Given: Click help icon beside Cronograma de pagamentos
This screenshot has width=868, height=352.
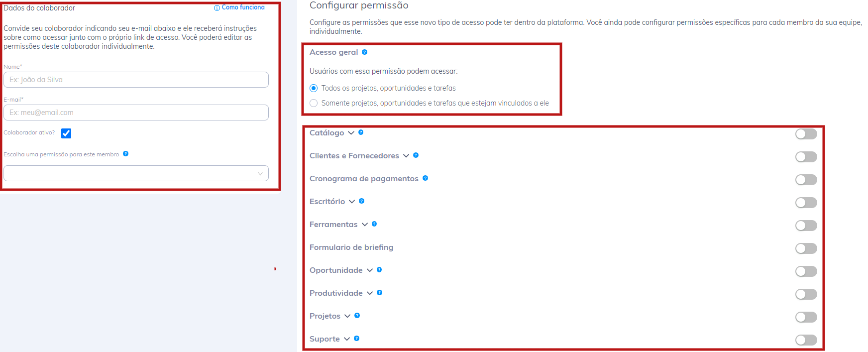Looking at the screenshot, I should (x=425, y=178).
